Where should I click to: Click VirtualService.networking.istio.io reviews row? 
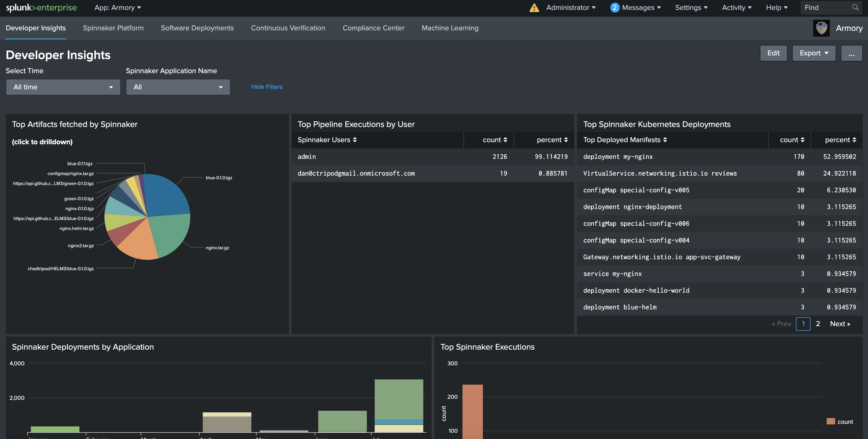pyautogui.click(x=719, y=174)
